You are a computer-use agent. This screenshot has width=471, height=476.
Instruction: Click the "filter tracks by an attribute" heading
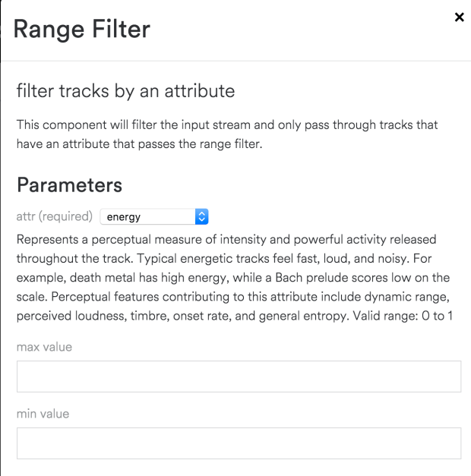(x=125, y=91)
